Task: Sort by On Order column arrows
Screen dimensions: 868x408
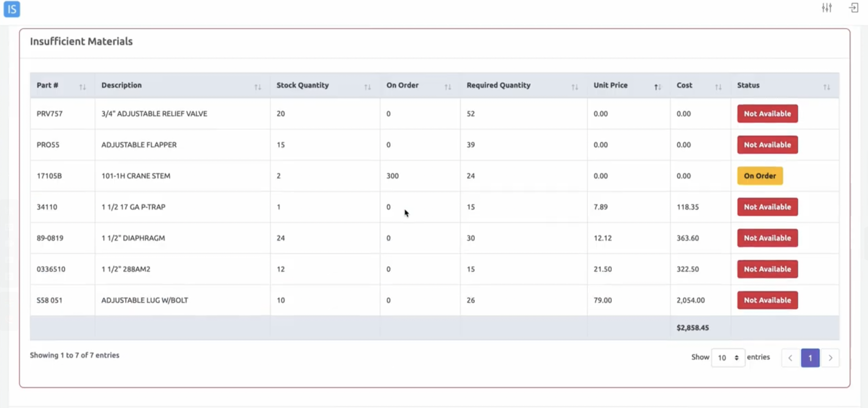Action: click(x=448, y=87)
